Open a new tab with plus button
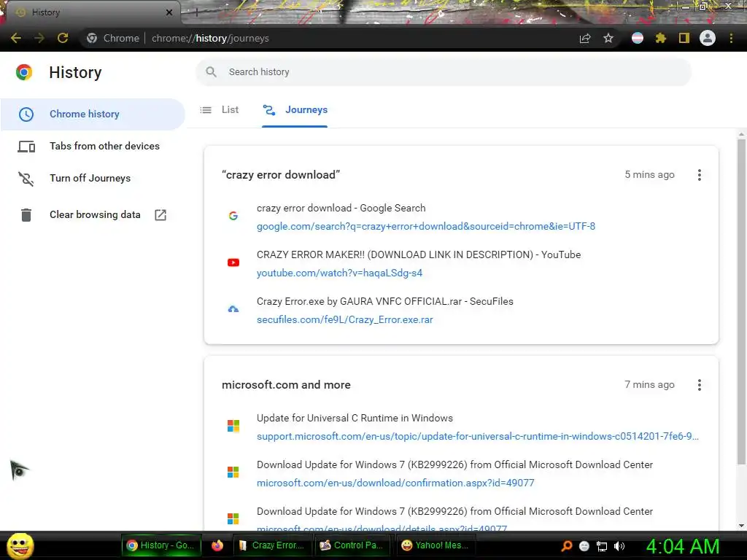The image size is (747, 560). pyautogui.click(x=196, y=13)
